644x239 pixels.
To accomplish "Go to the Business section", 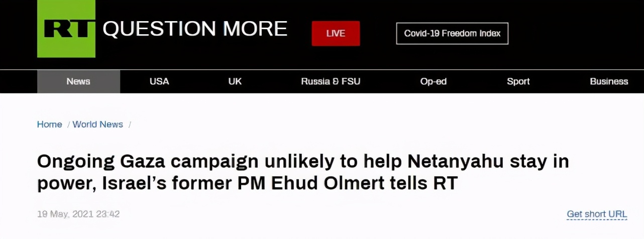I will [x=609, y=81].
